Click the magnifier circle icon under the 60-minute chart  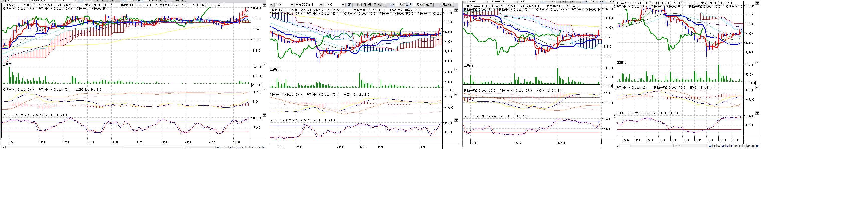[748, 146]
